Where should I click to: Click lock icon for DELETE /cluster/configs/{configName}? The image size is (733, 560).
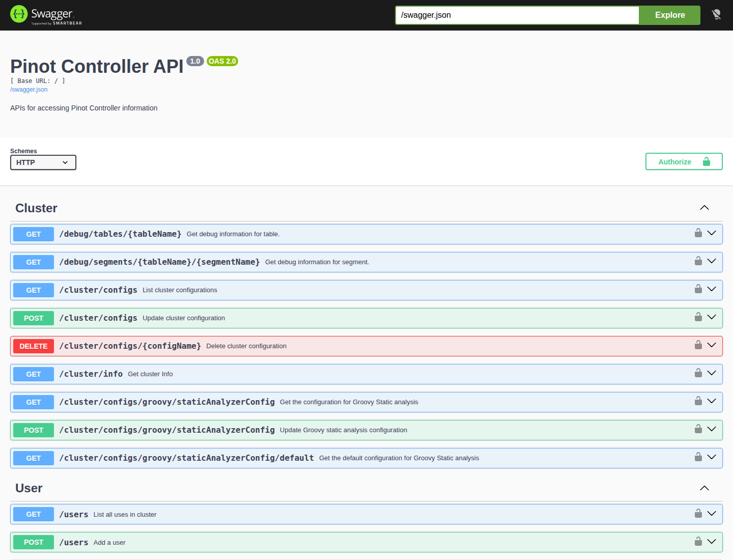point(698,345)
